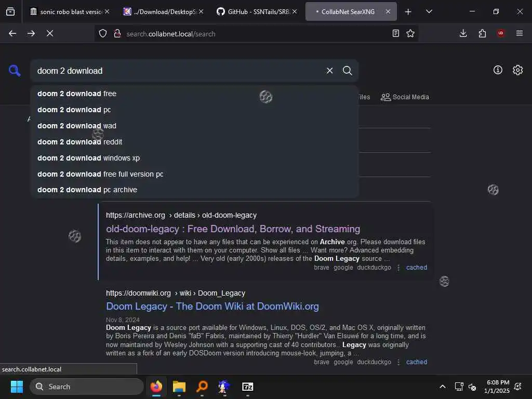Open the clock showing 6:08 PM
532x399 pixels.
pos(497,387)
